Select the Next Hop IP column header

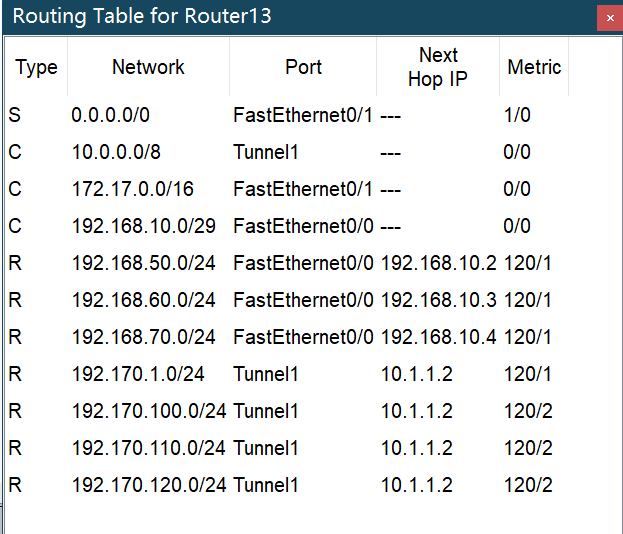[438, 68]
